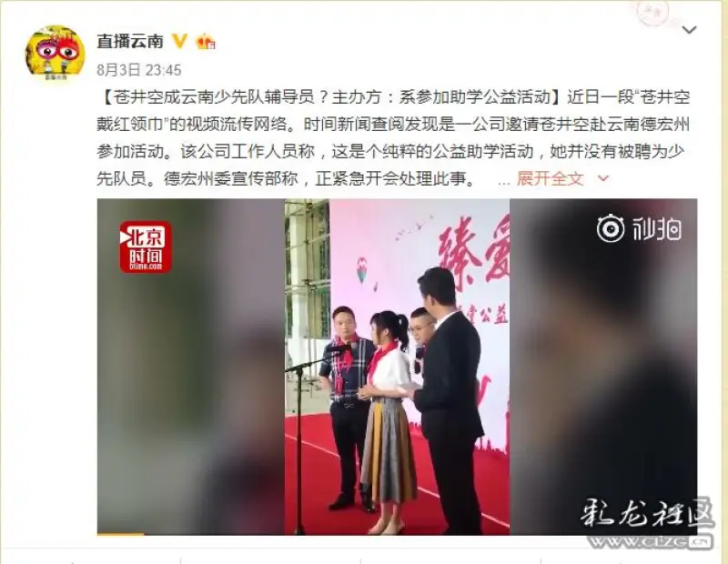Click the membership crown badge icon

206,42
